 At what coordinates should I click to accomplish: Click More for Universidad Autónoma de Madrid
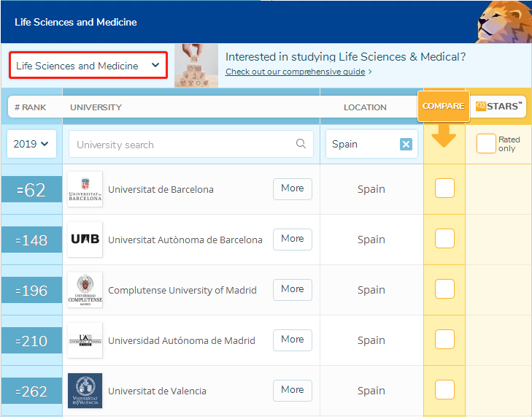pyautogui.click(x=293, y=340)
